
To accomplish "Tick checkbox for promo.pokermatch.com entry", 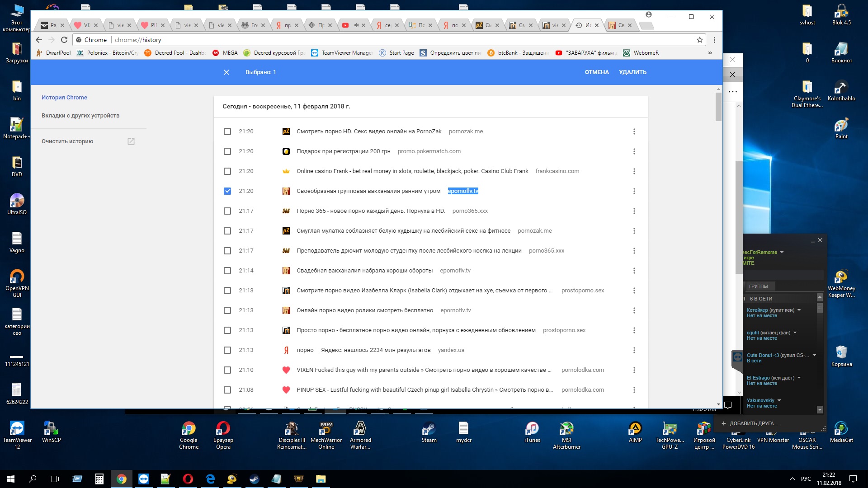I will [227, 151].
